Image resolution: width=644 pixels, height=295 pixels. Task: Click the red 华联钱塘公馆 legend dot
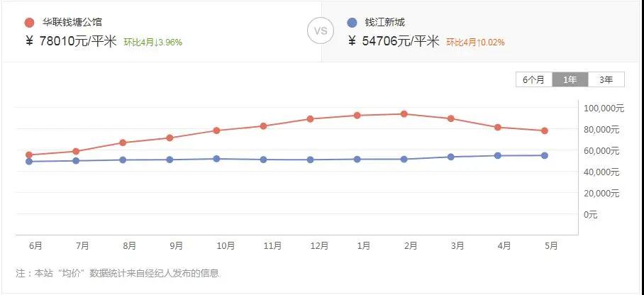29,23
